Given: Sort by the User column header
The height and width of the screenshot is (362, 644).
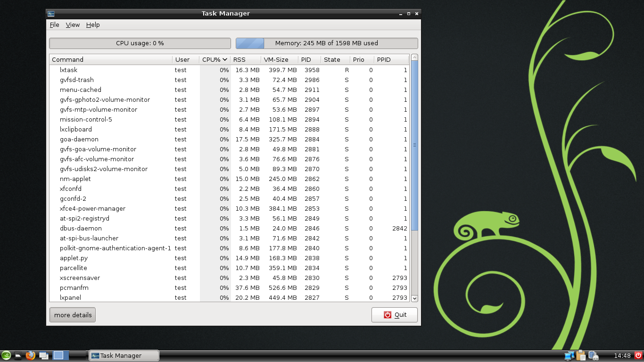Looking at the screenshot, I should tap(186, 59).
